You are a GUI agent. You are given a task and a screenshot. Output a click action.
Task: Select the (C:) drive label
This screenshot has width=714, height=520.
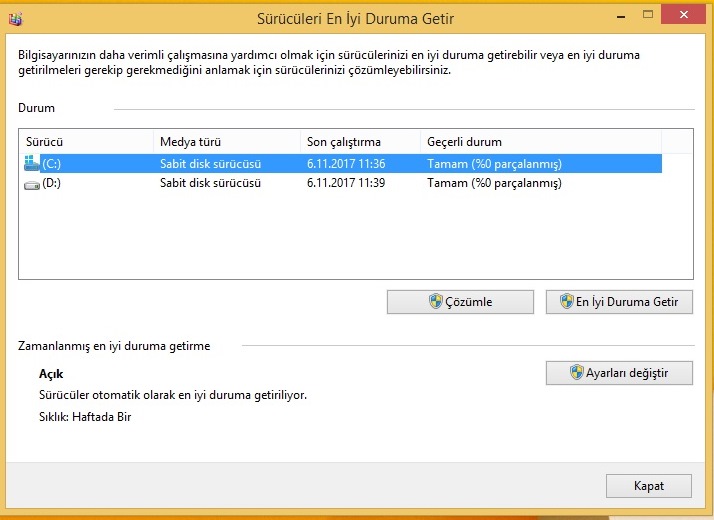point(51,164)
